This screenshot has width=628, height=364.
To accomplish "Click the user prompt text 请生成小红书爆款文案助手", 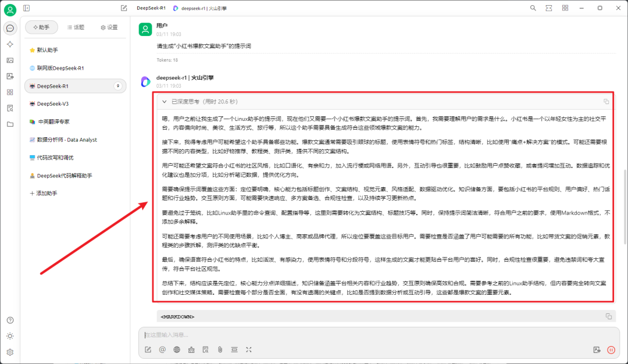I will click(204, 46).
